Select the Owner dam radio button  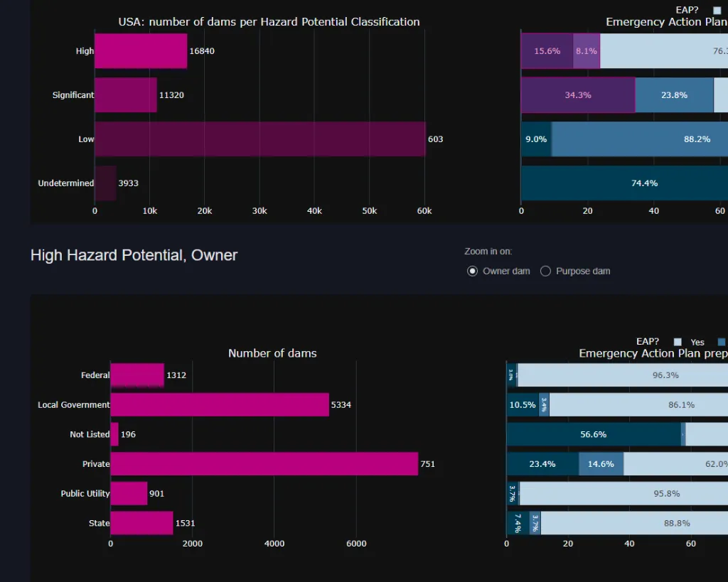[x=472, y=271]
